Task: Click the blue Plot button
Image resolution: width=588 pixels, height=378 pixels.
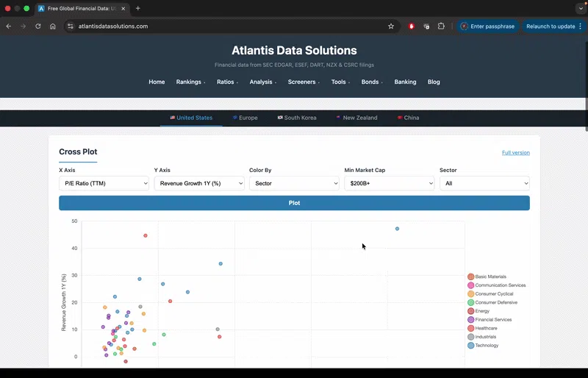Action: click(295, 203)
